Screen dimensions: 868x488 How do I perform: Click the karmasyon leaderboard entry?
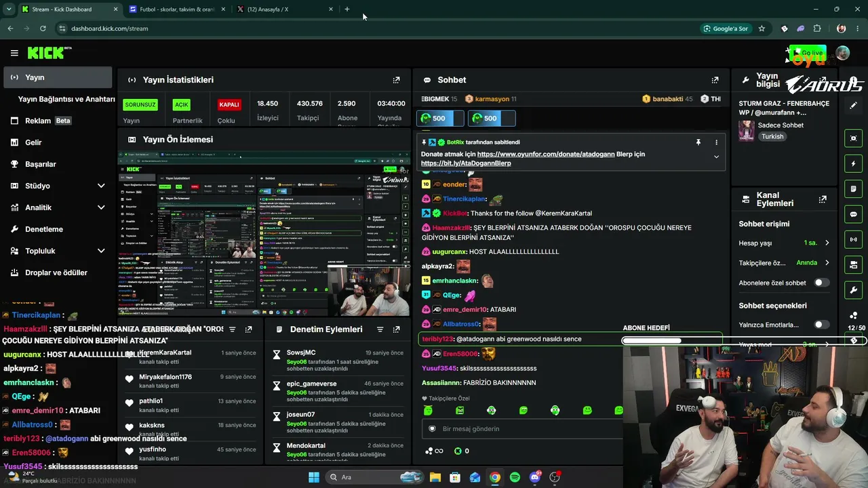tap(490, 99)
